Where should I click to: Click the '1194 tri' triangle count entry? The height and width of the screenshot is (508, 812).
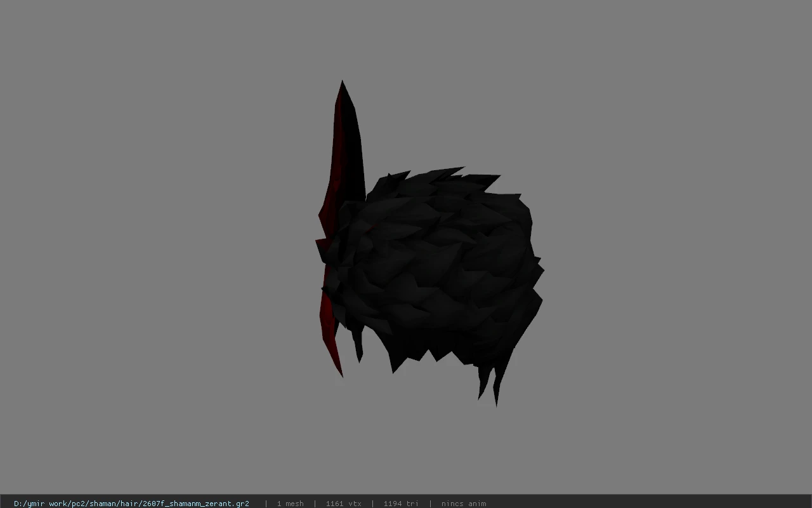[401, 504]
